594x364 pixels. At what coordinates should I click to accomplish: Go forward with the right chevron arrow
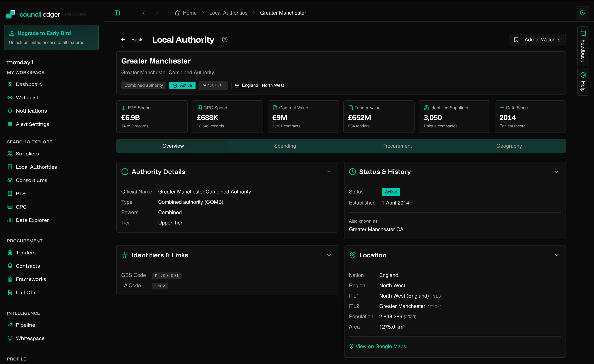coord(157,13)
